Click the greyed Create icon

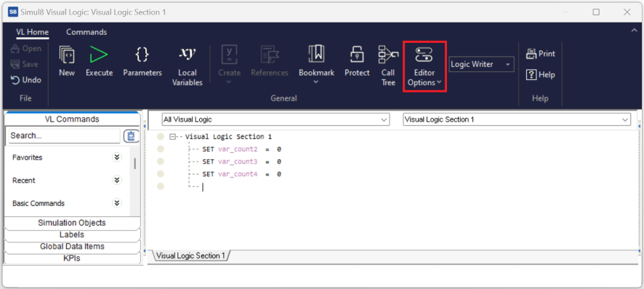click(229, 55)
